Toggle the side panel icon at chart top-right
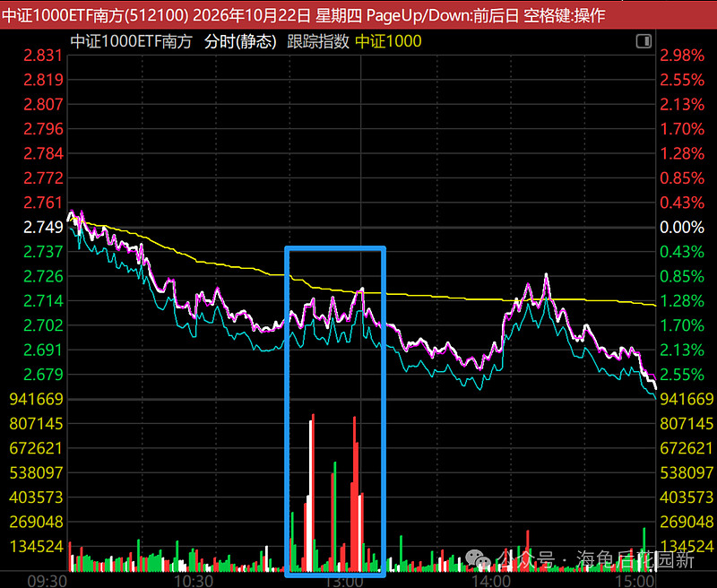Image resolution: width=717 pixels, height=588 pixels. tap(644, 41)
